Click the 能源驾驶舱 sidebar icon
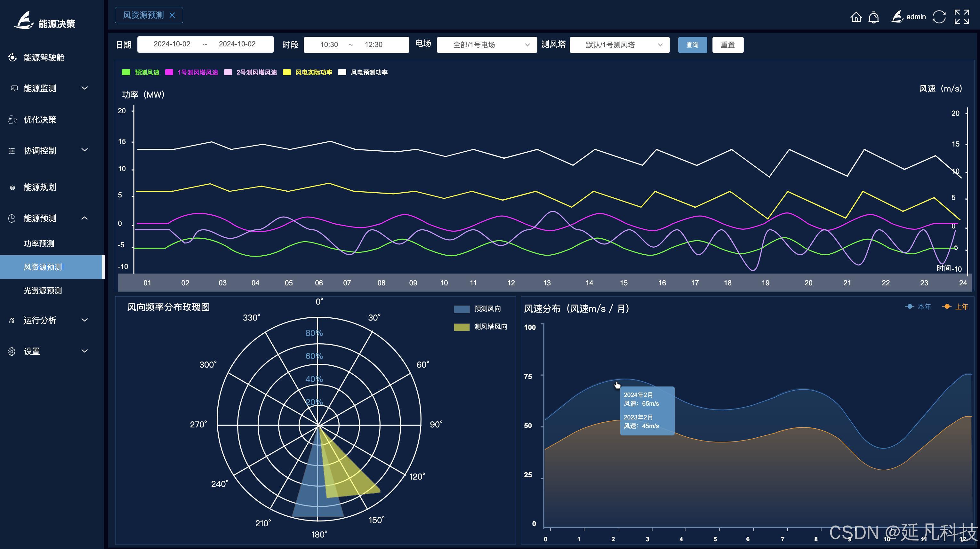This screenshot has width=980, height=549. click(x=12, y=57)
